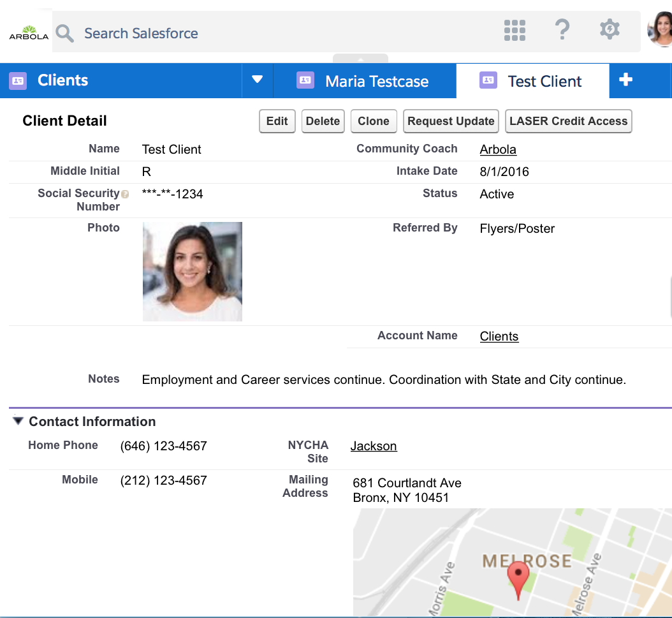Focus the Search Salesforce field

click(346, 32)
